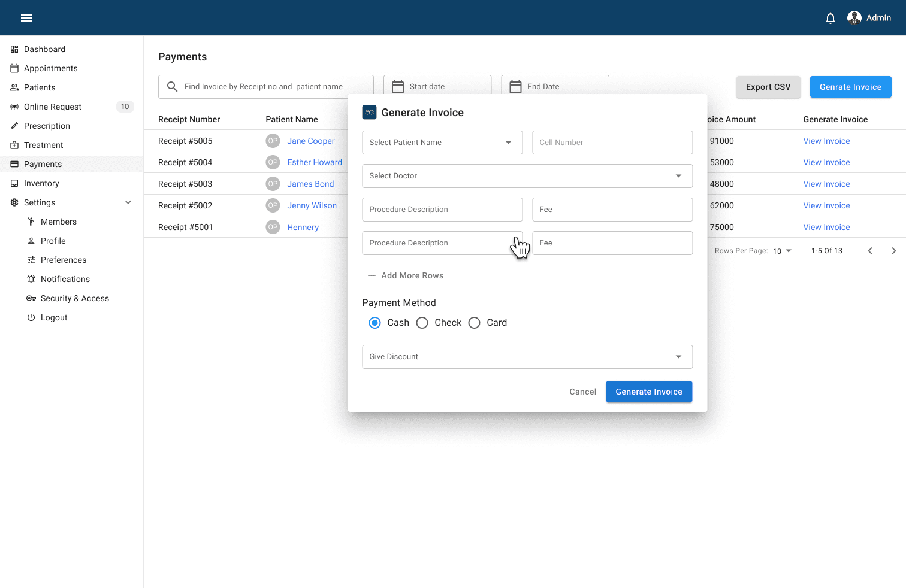Select Check payment method
This screenshot has width=906, height=588.
pos(422,323)
